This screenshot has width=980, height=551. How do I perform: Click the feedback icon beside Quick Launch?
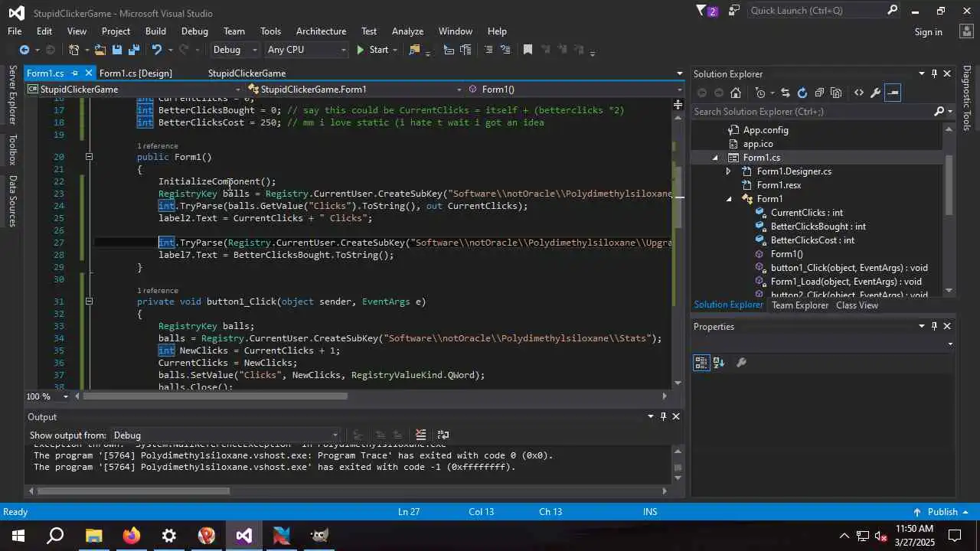[x=734, y=11]
